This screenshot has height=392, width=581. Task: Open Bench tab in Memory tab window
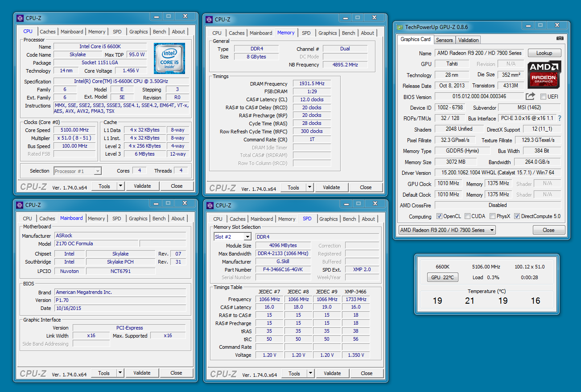349,33
